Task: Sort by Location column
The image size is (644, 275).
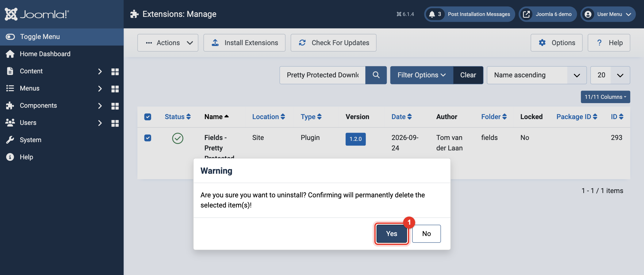Action: click(x=269, y=117)
